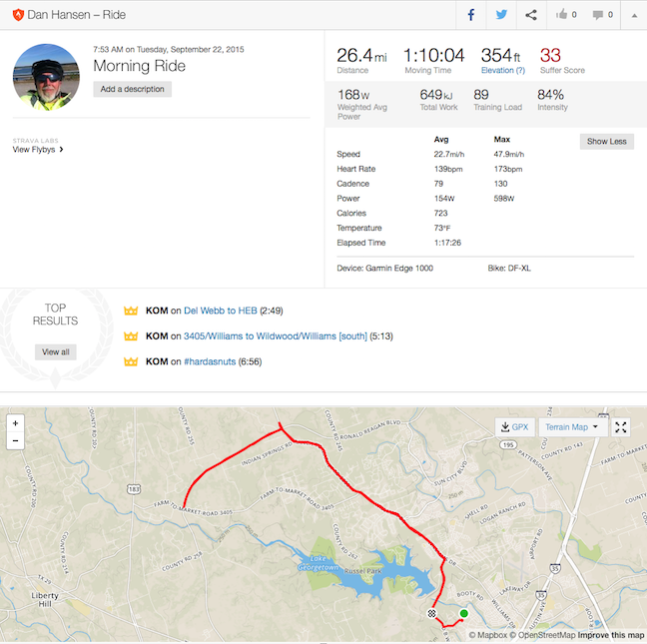Zoom in on the map
This screenshot has height=644, width=647.
(x=15, y=423)
